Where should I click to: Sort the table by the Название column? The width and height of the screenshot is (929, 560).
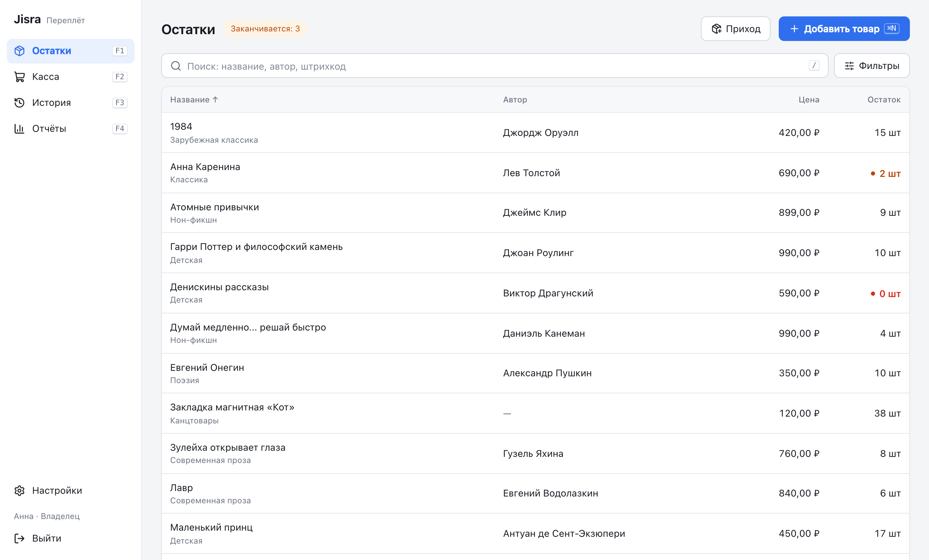[194, 99]
